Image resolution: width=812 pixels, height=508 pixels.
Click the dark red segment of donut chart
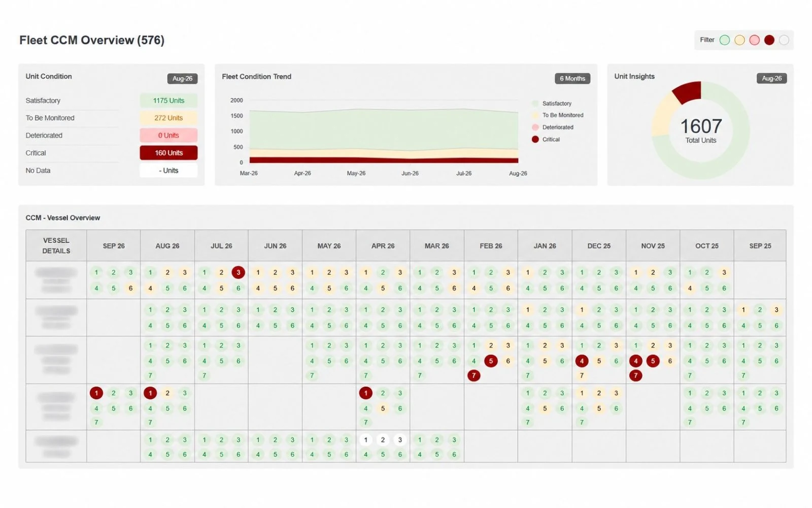[689, 92]
